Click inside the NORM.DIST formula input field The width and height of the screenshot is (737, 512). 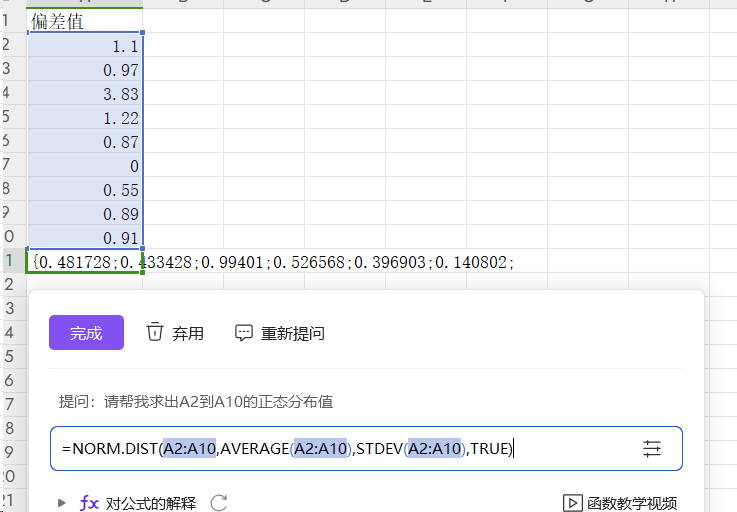tap(366, 449)
